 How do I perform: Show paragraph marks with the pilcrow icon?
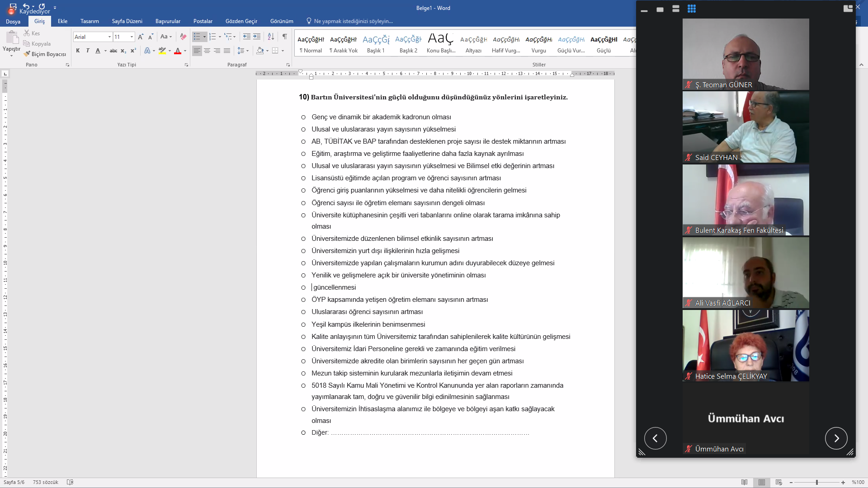pyautogui.click(x=285, y=37)
